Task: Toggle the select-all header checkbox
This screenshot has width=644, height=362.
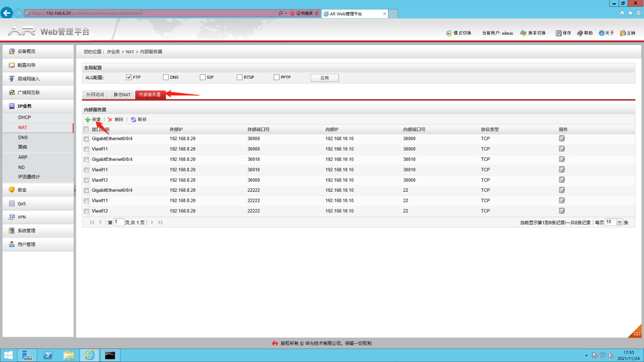Action: 86,129
